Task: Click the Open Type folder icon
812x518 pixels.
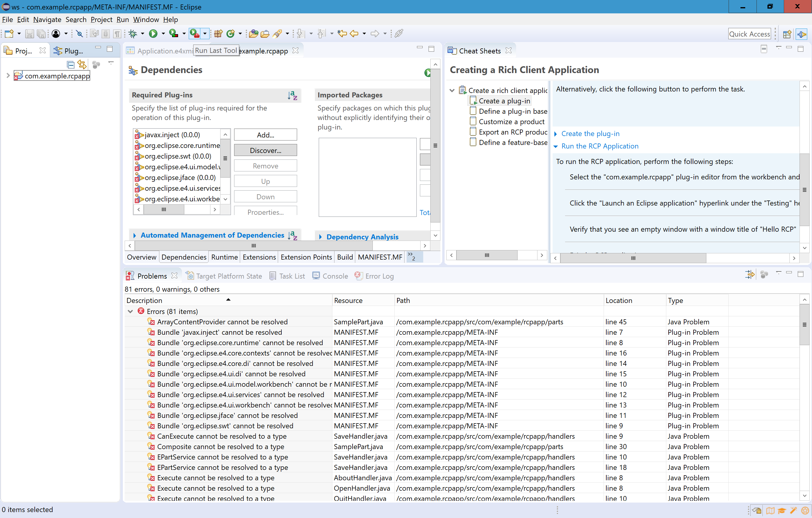Action: pos(253,33)
